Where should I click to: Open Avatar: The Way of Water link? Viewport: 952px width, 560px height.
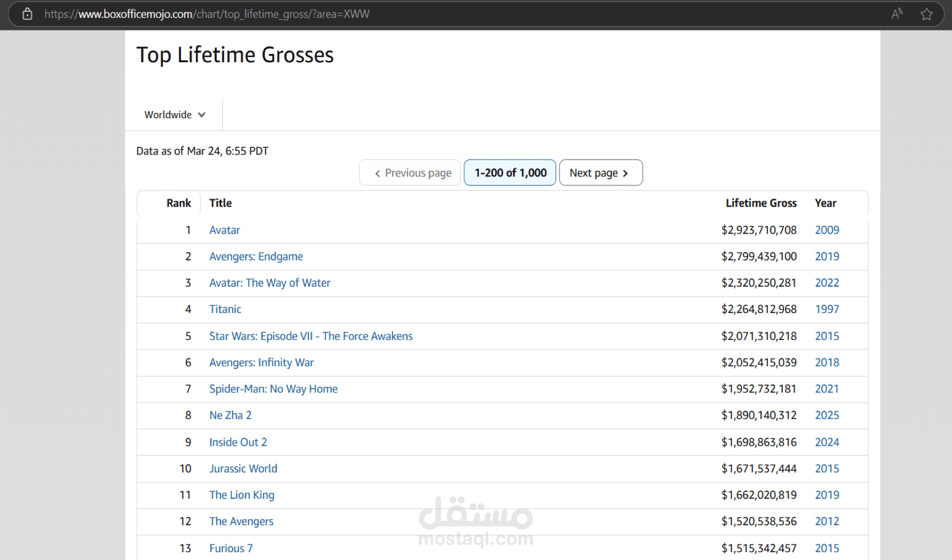(270, 283)
